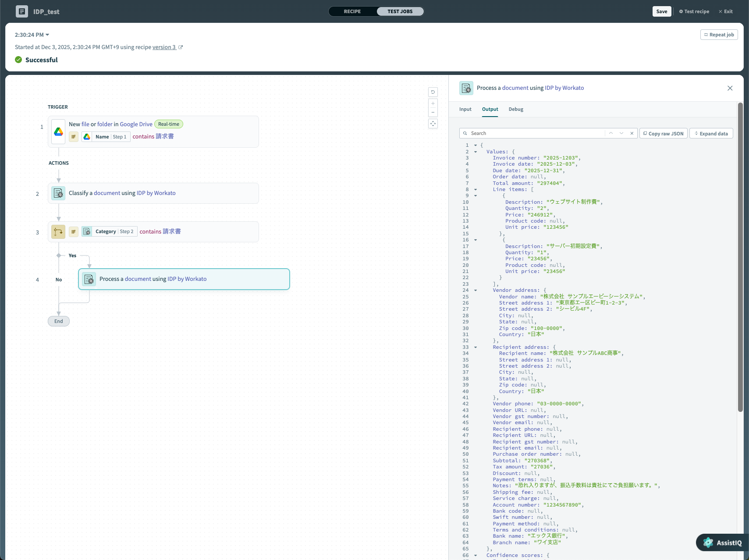Click the Name Step 1 data pill
Viewport: 749px width, 560px height.
click(x=106, y=137)
